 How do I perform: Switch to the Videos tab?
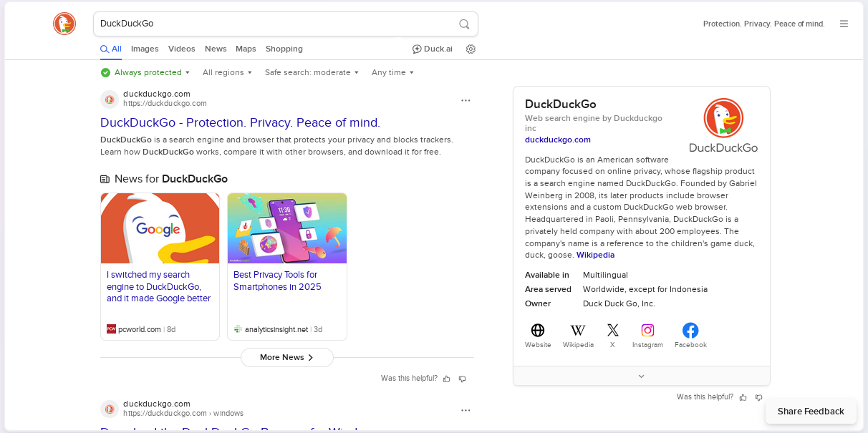tap(182, 49)
